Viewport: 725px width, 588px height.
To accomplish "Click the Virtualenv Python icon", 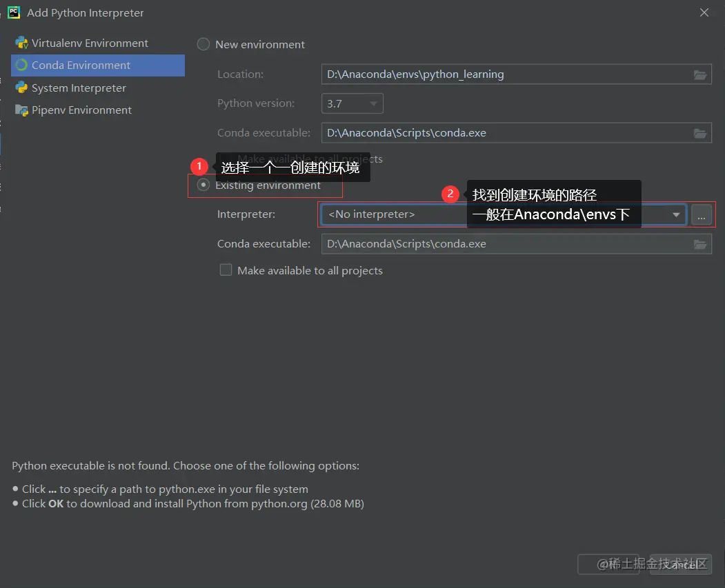I will coord(21,43).
